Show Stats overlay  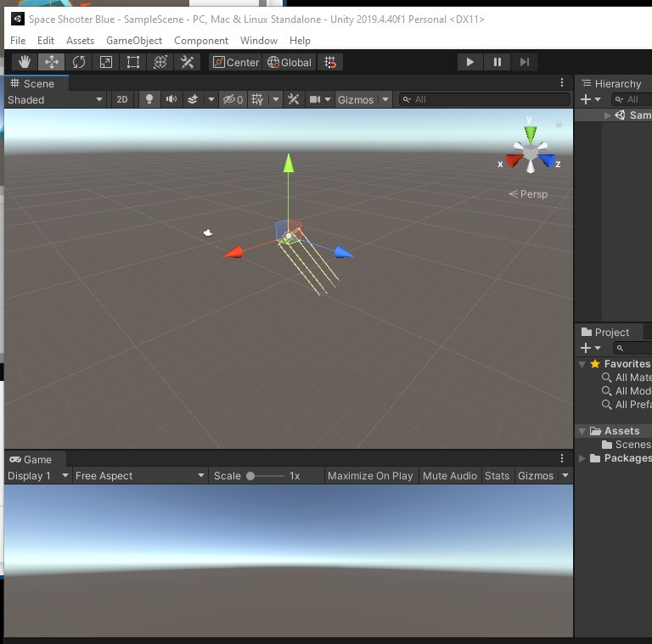pyautogui.click(x=497, y=476)
